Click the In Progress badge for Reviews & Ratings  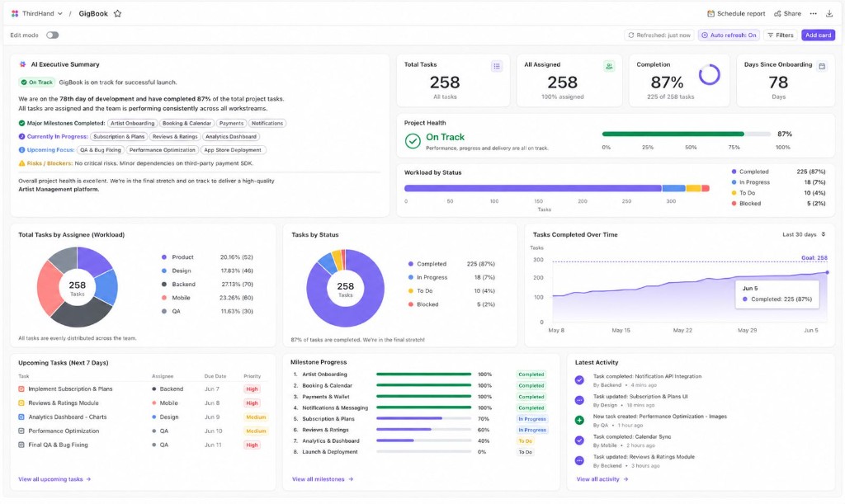[x=532, y=430]
